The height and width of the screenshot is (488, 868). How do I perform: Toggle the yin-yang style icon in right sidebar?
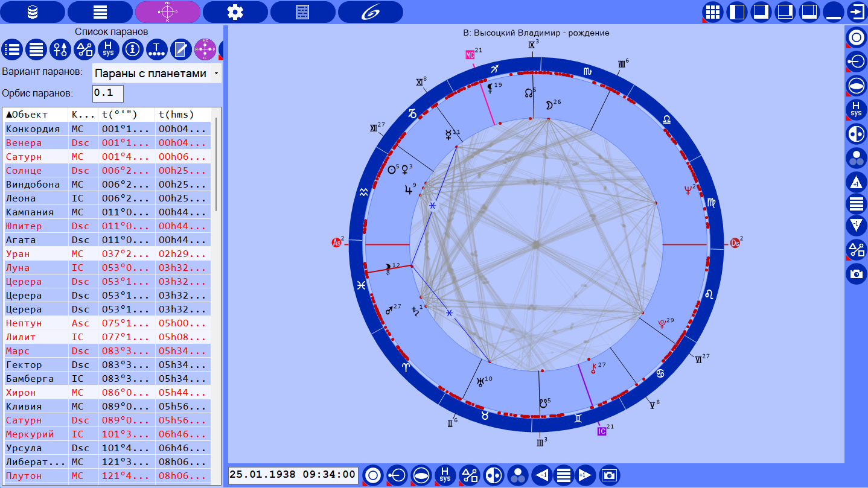click(x=855, y=134)
